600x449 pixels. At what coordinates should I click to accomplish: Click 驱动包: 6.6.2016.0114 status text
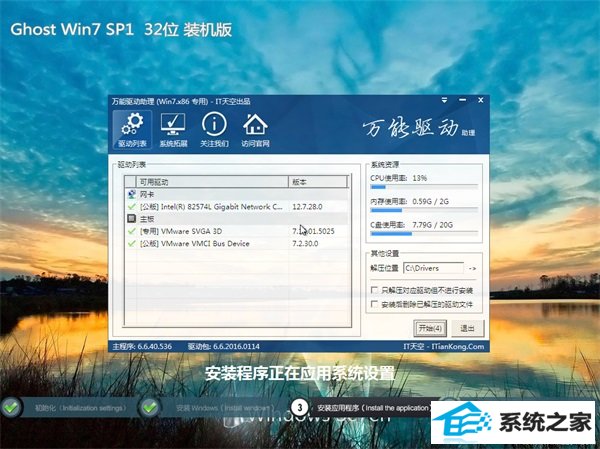tap(223, 347)
